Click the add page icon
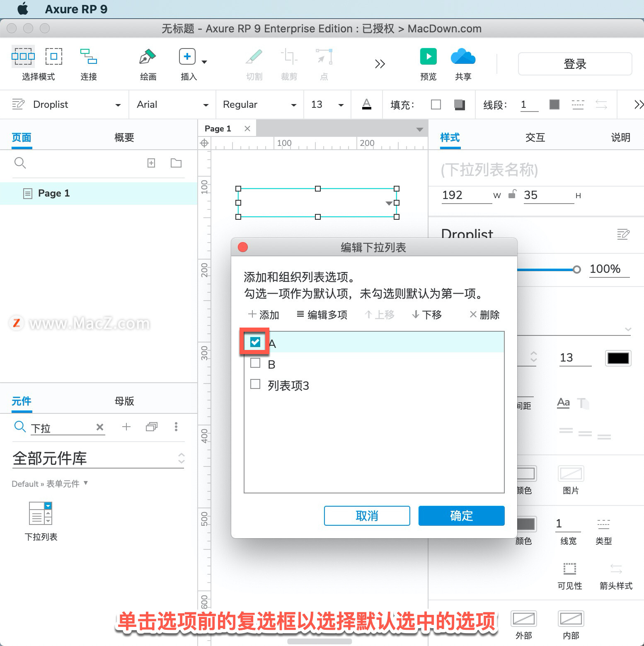The width and height of the screenshot is (644, 646). click(151, 163)
